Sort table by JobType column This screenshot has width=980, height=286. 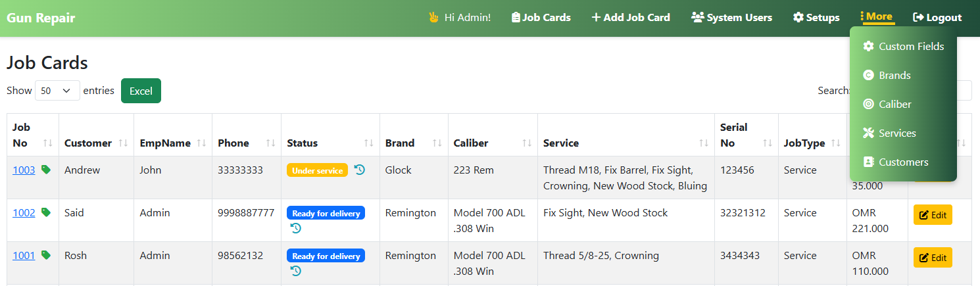[x=812, y=135]
